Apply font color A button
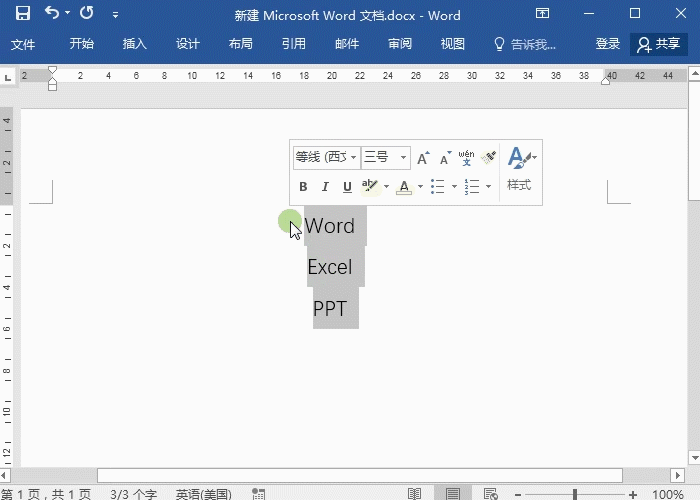 pyautogui.click(x=404, y=187)
